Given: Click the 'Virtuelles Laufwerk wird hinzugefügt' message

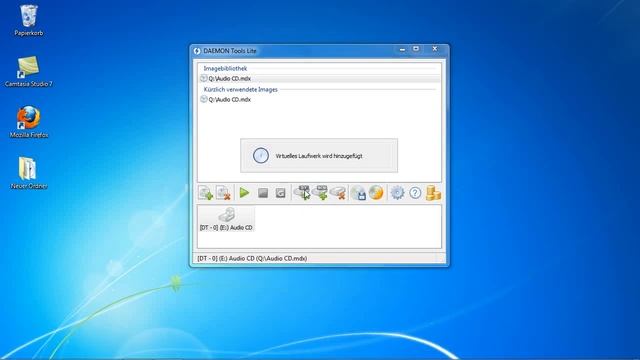Looking at the screenshot, I should pyautogui.click(x=319, y=156).
